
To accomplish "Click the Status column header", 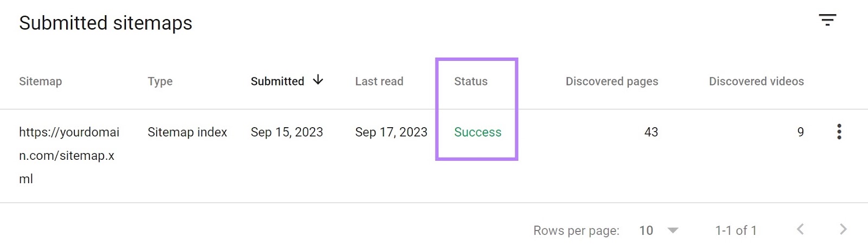I will tap(471, 82).
